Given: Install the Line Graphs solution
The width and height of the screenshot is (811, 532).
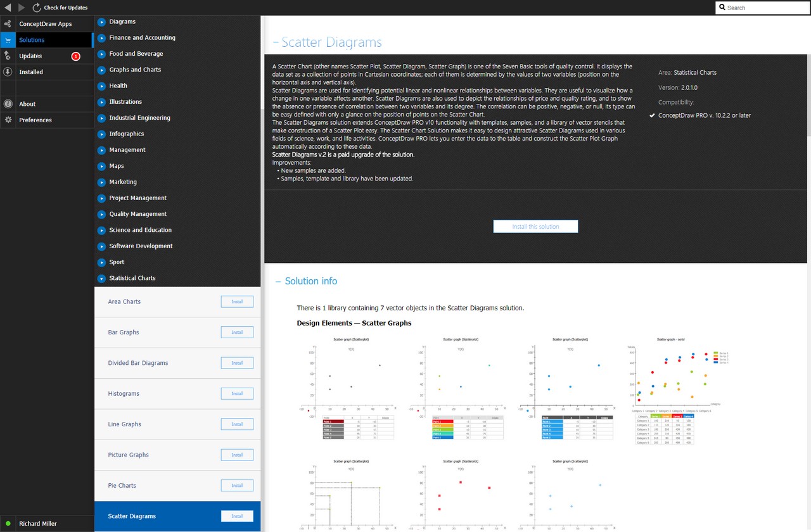Looking at the screenshot, I should pos(237,424).
